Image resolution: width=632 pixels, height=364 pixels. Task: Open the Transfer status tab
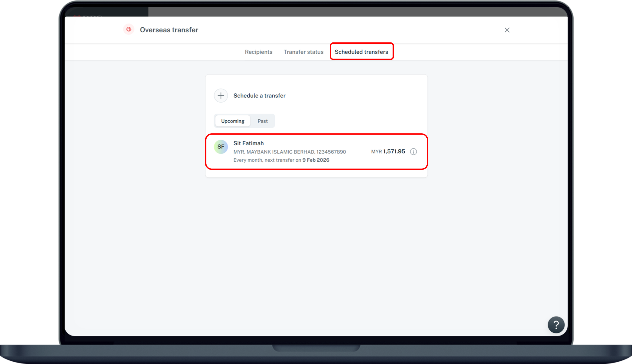tap(303, 52)
